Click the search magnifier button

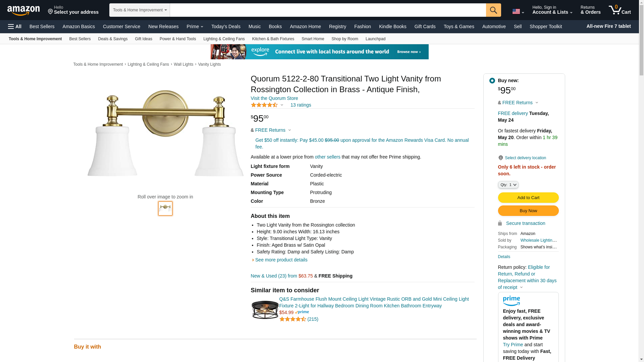[493, 10]
